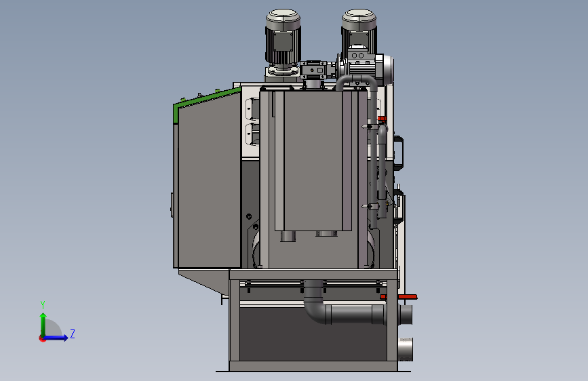The width and height of the screenshot is (588, 381).
Task: Pick the horizontal motor with two round terminals
Action: (x=366, y=64)
